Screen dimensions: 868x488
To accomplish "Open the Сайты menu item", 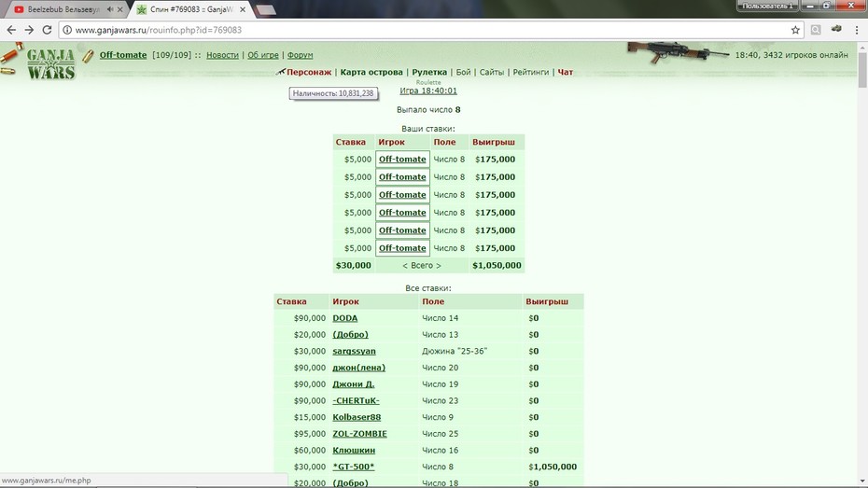I will click(492, 72).
